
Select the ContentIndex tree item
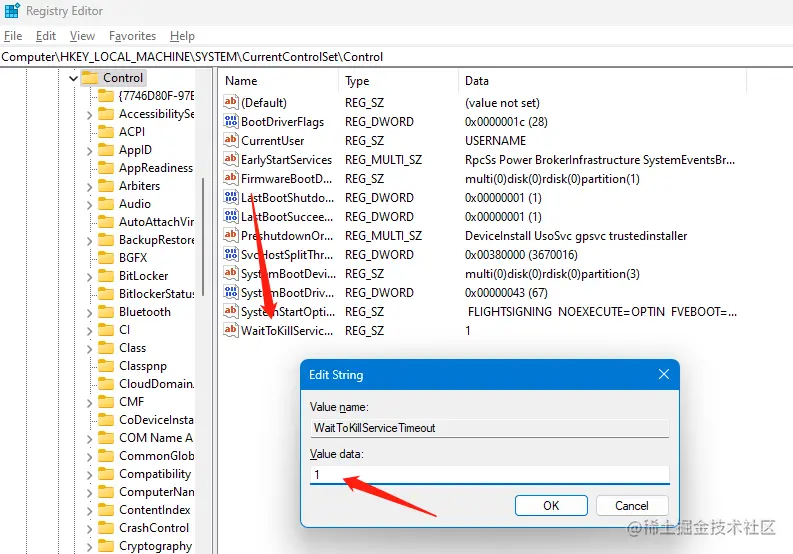[155, 510]
